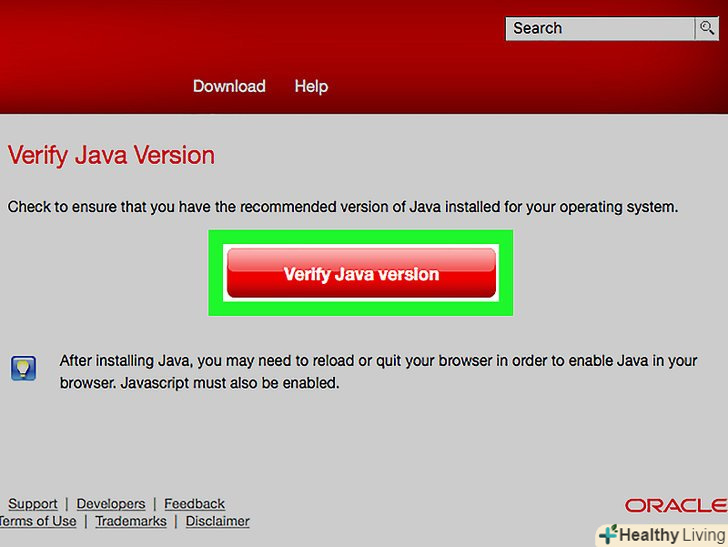Click the 'After installing Java' note text
This screenshot has height=547, width=728.
(x=378, y=372)
